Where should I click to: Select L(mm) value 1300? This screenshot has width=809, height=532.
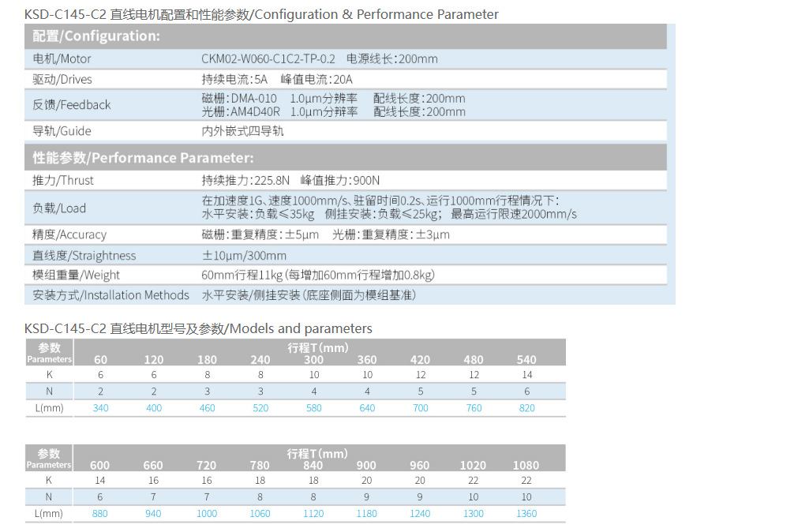473,514
